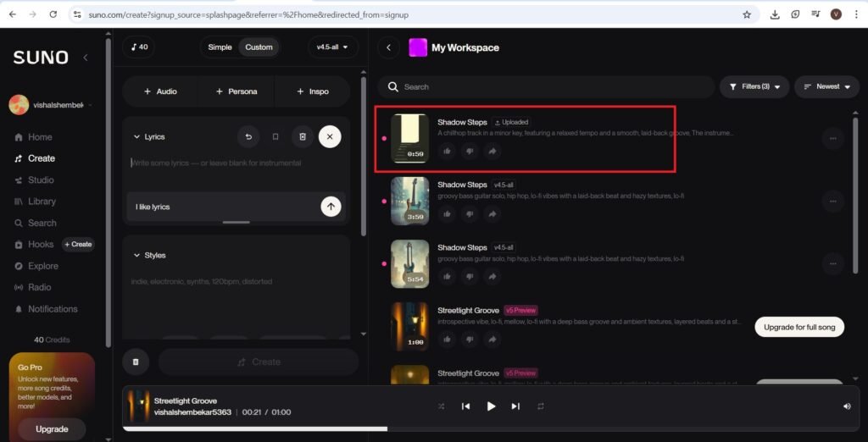This screenshot has width=868, height=442.
Task: Open Radio in the sidebar
Action: click(32, 287)
